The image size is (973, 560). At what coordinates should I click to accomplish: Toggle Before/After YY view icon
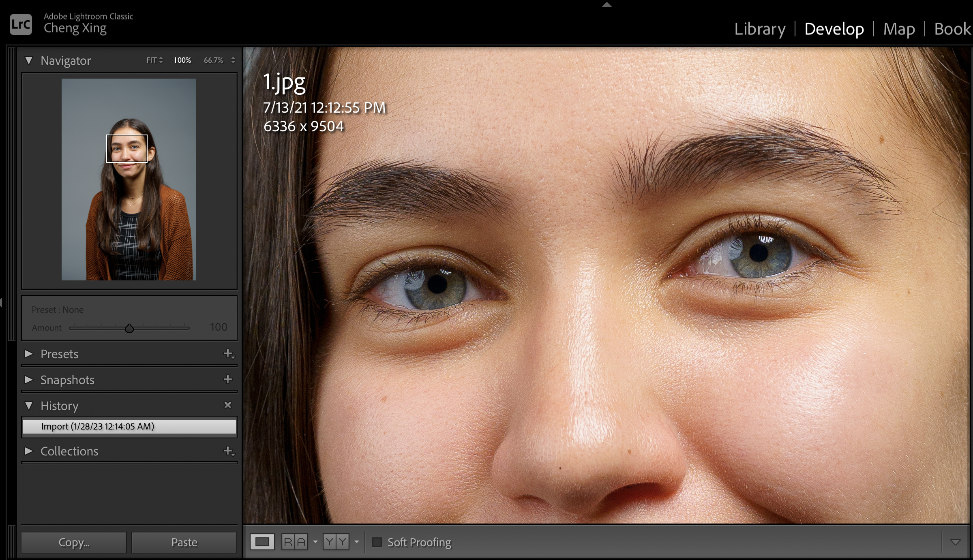tap(336, 542)
